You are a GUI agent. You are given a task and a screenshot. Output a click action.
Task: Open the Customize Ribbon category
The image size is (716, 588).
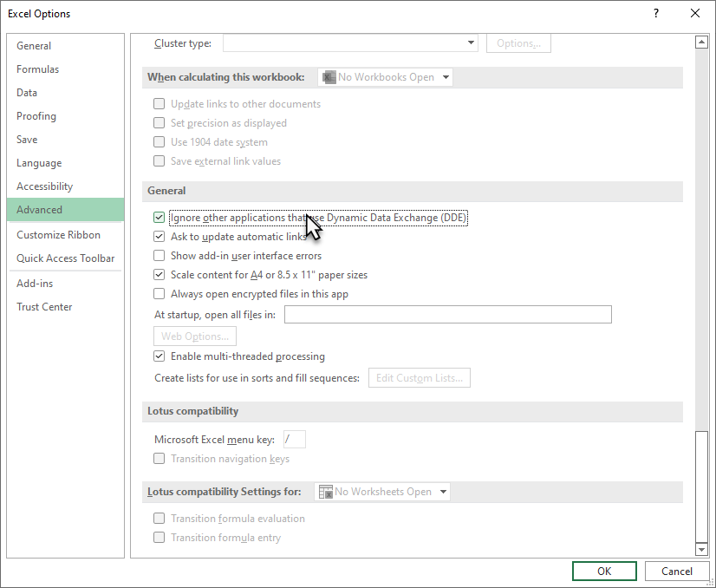click(65, 235)
